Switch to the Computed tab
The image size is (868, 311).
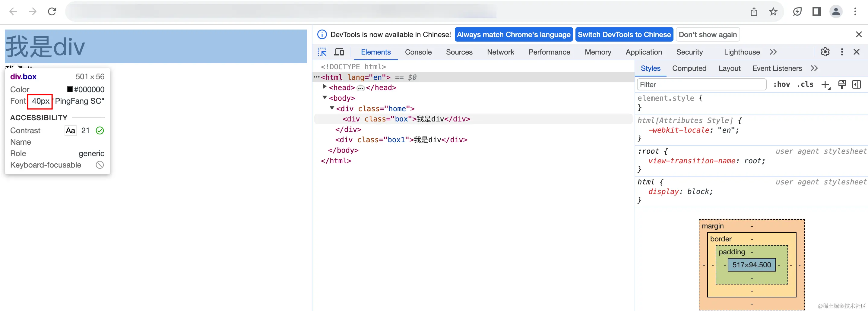(x=689, y=68)
